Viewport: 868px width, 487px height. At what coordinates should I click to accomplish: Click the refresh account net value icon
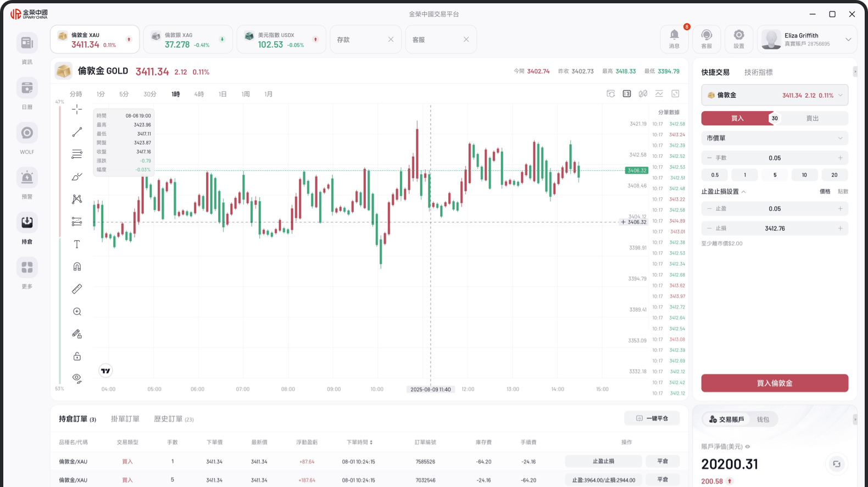pyautogui.click(x=836, y=464)
